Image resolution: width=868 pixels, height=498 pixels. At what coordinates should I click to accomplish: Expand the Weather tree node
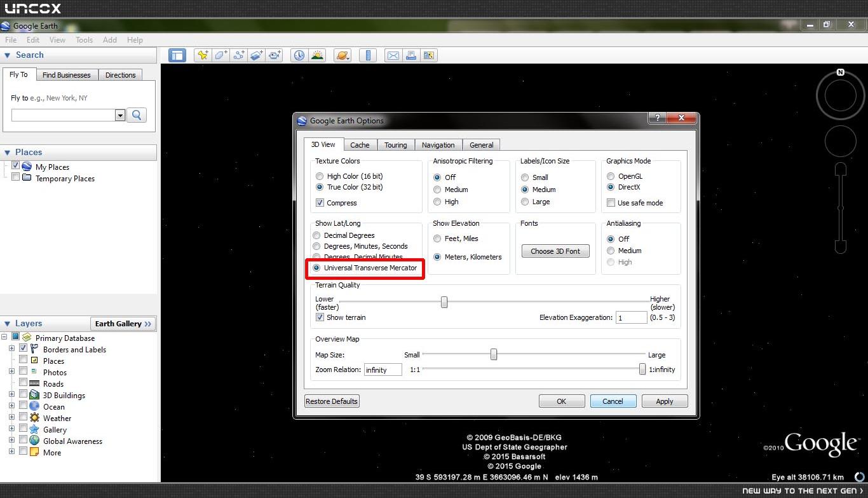(x=11, y=417)
